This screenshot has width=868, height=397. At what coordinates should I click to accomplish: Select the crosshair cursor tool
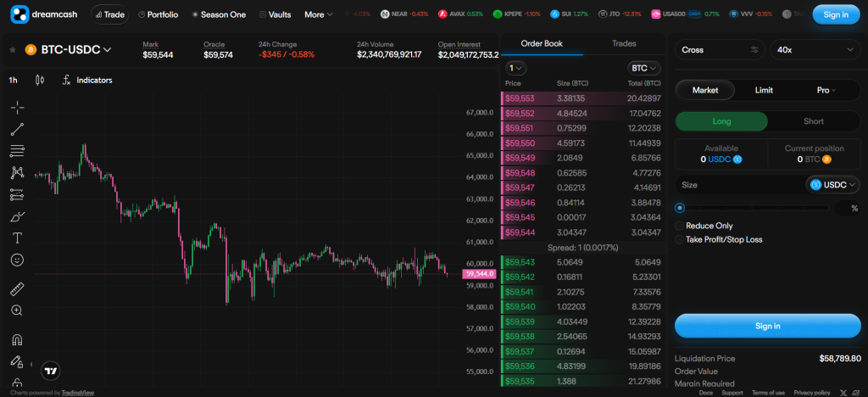pos(17,108)
